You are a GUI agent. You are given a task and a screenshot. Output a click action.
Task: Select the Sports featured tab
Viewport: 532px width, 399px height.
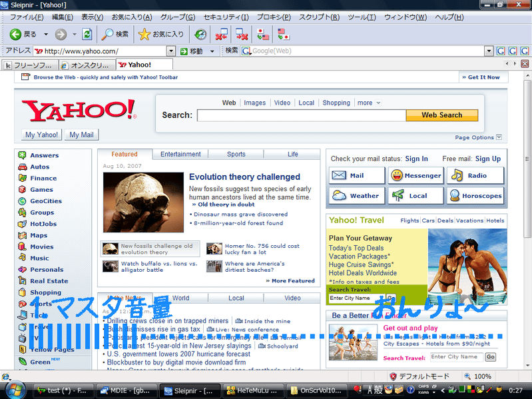(x=236, y=154)
